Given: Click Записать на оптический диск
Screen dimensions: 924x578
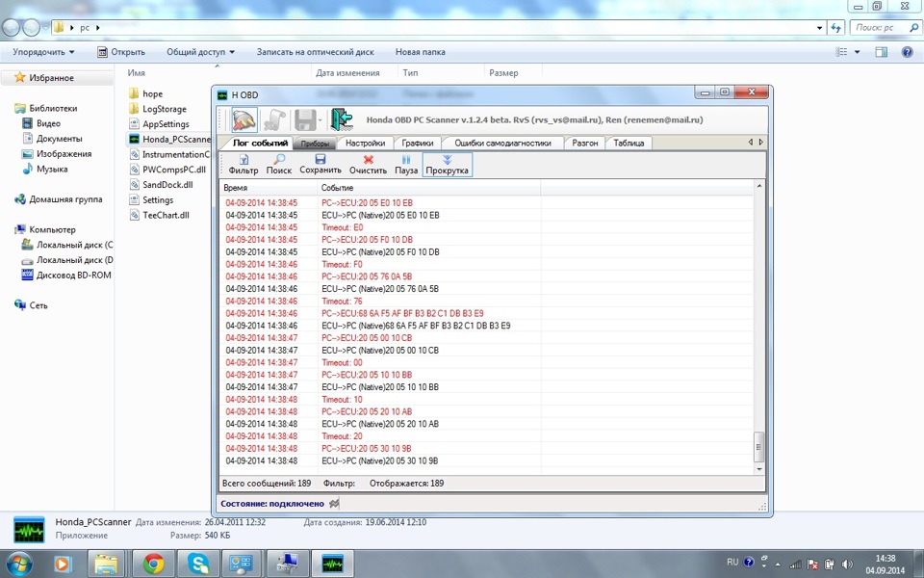Looking at the screenshot, I should [316, 52].
